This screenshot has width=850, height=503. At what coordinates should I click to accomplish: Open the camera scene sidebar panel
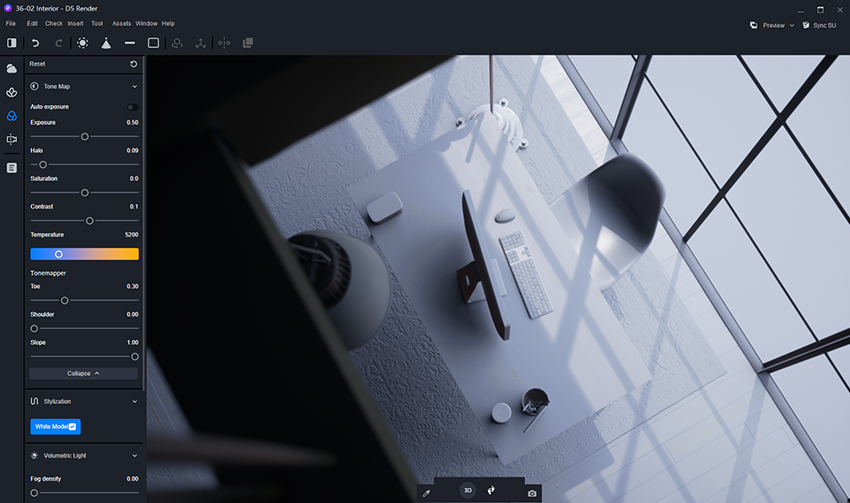click(11, 139)
